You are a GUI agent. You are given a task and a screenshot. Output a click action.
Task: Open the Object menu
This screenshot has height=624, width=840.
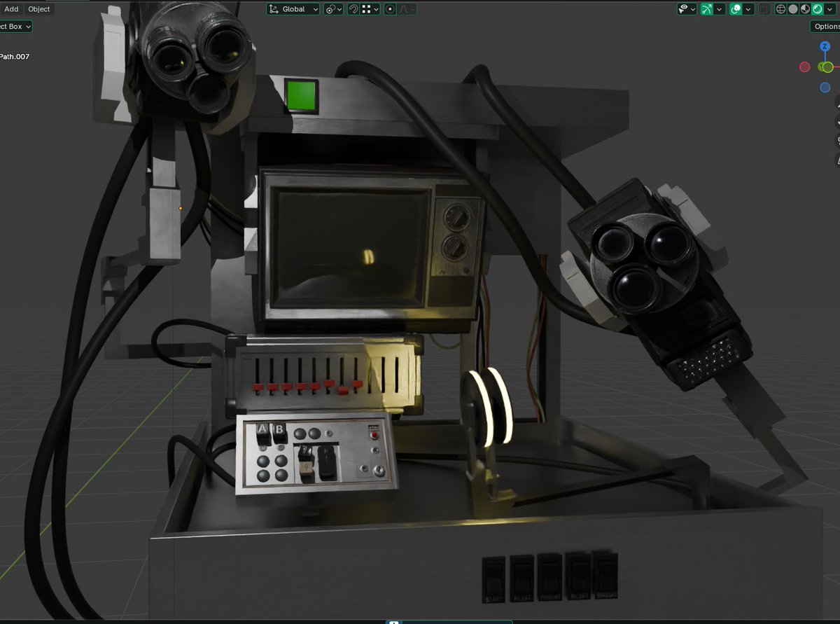(x=39, y=9)
